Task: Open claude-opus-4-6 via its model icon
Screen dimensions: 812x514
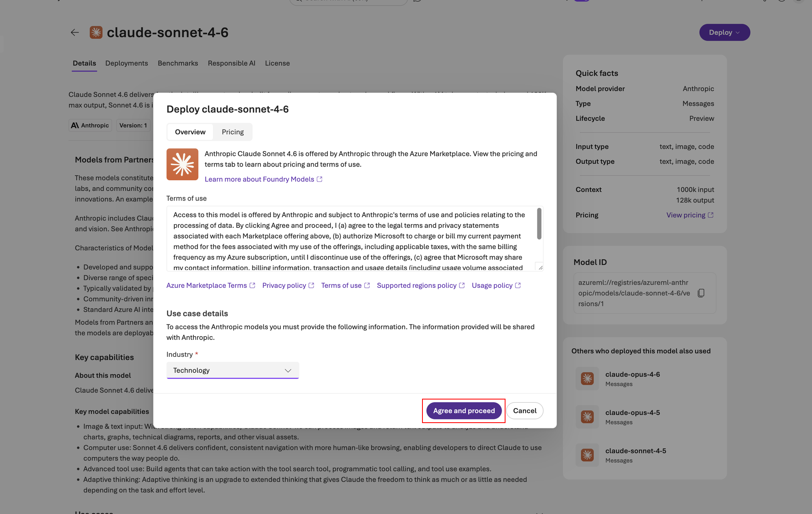Action: [x=587, y=378]
